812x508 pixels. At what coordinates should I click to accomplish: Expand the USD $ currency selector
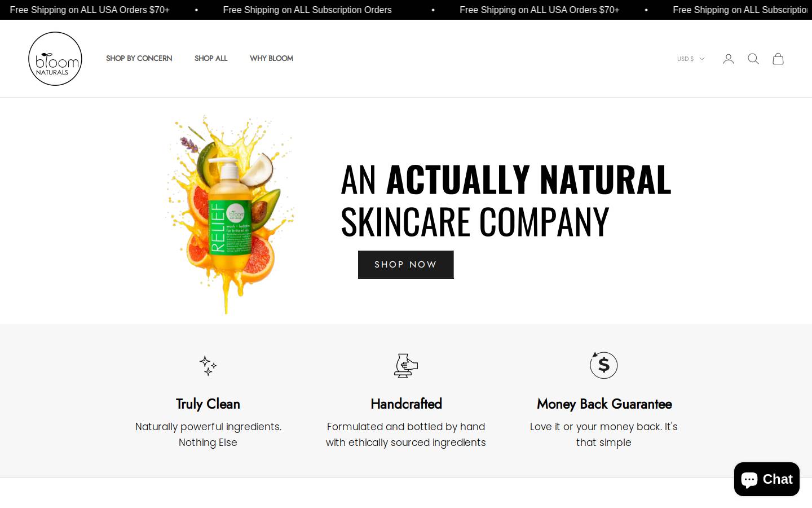click(x=691, y=59)
